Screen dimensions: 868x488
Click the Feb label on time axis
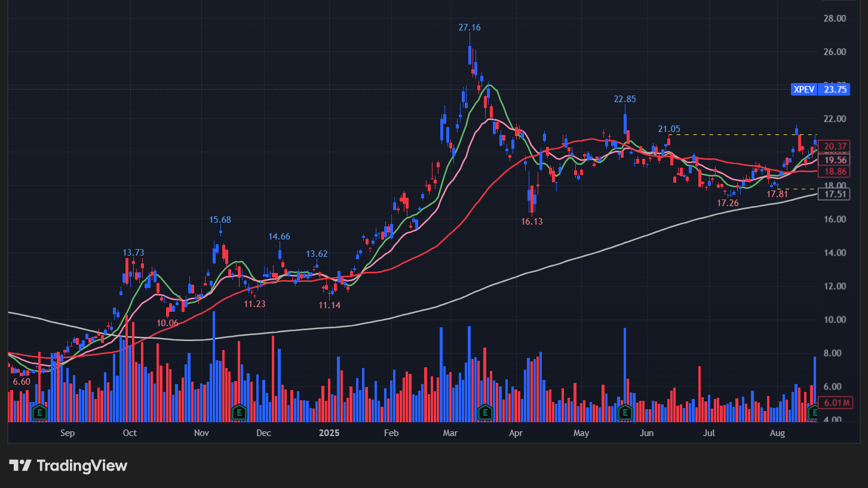click(x=391, y=433)
